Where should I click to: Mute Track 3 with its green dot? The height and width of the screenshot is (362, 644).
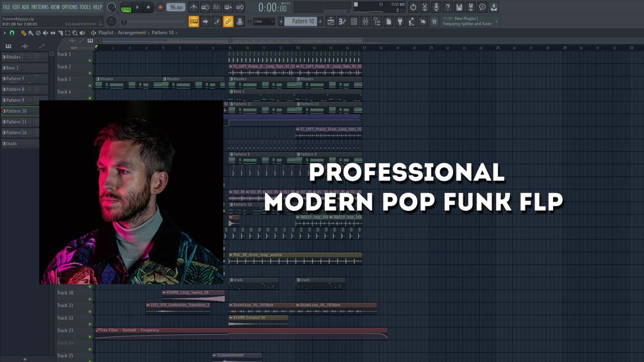pyautogui.click(x=90, y=86)
